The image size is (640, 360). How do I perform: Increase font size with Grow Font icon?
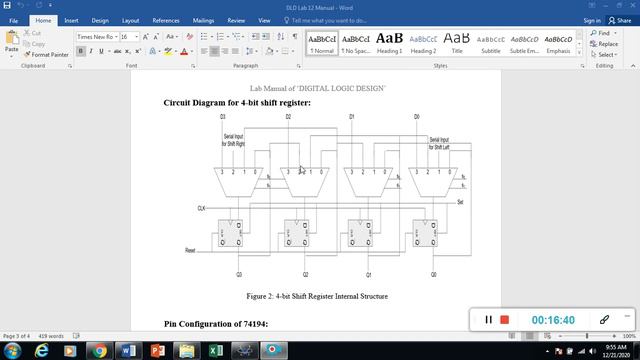pyautogui.click(x=146, y=37)
